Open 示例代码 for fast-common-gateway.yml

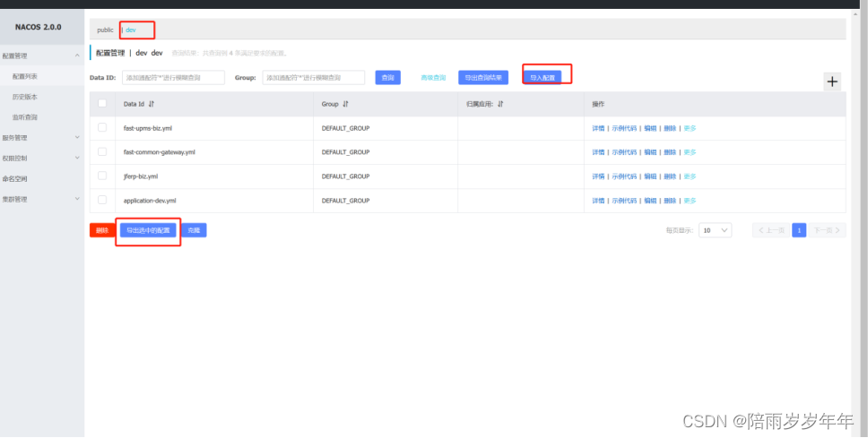(624, 152)
